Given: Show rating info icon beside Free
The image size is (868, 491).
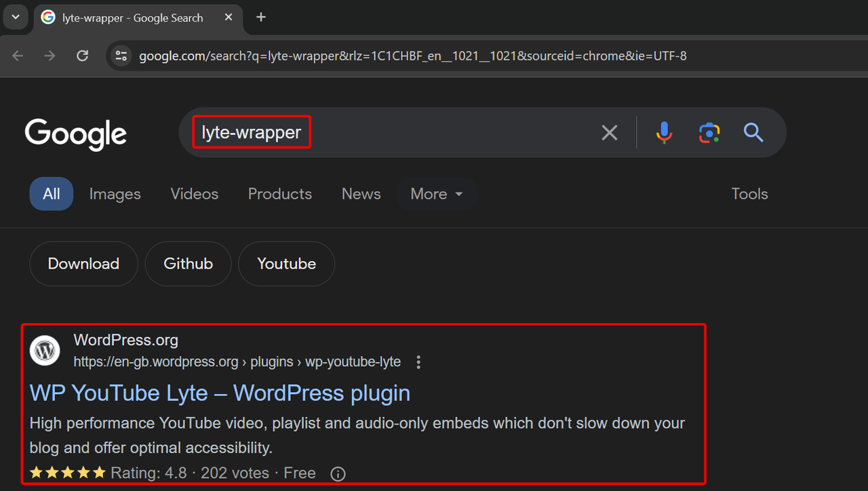Looking at the screenshot, I should (x=338, y=474).
